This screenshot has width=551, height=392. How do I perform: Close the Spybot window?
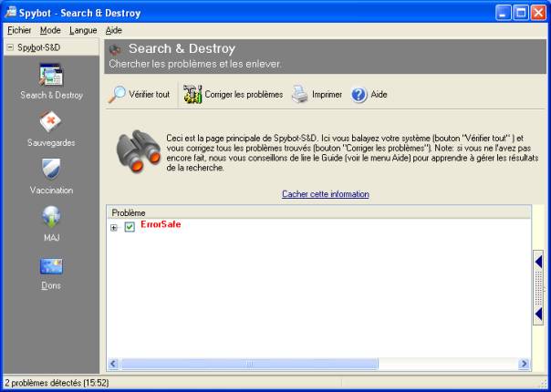point(538,14)
